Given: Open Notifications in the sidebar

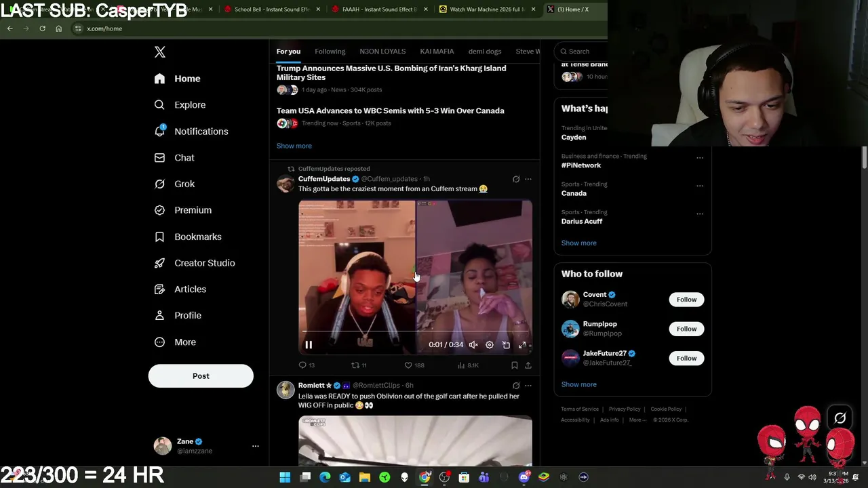Looking at the screenshot, I should point(191,131).
